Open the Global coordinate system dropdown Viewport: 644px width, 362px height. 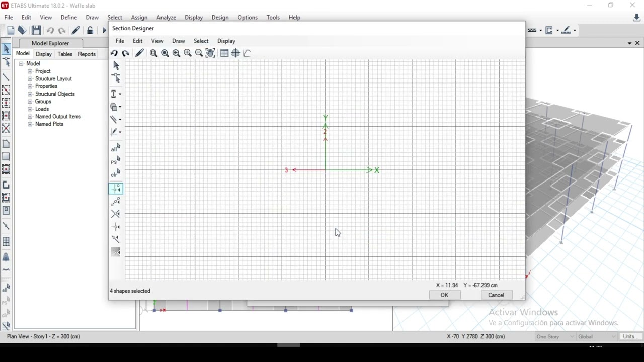click(x=597, y=336)
